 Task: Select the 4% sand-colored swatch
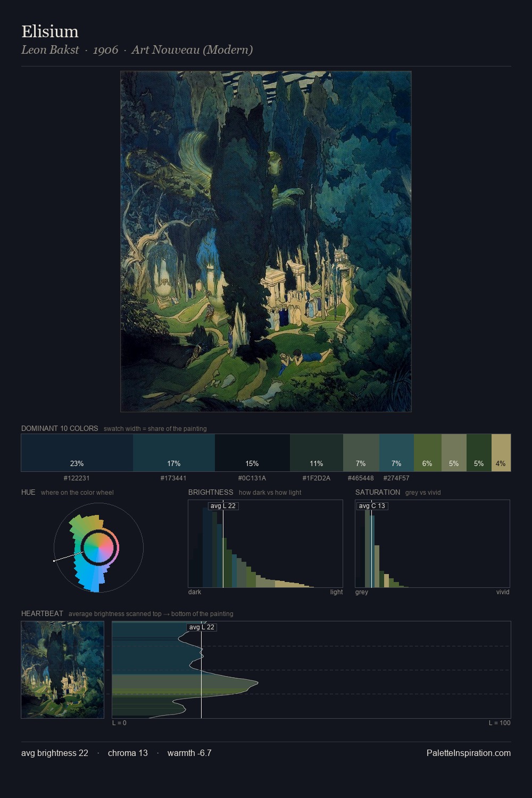click(501, 453)
